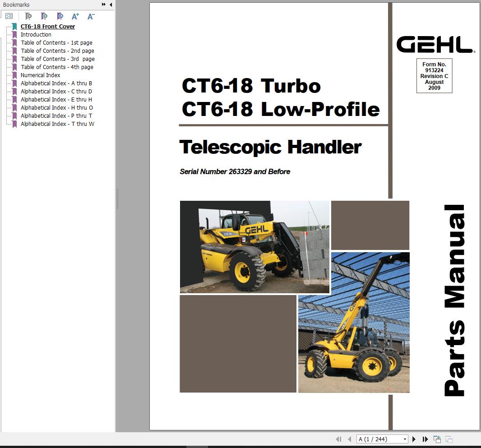Click the delete bookmark icon

tap(28, 16)
